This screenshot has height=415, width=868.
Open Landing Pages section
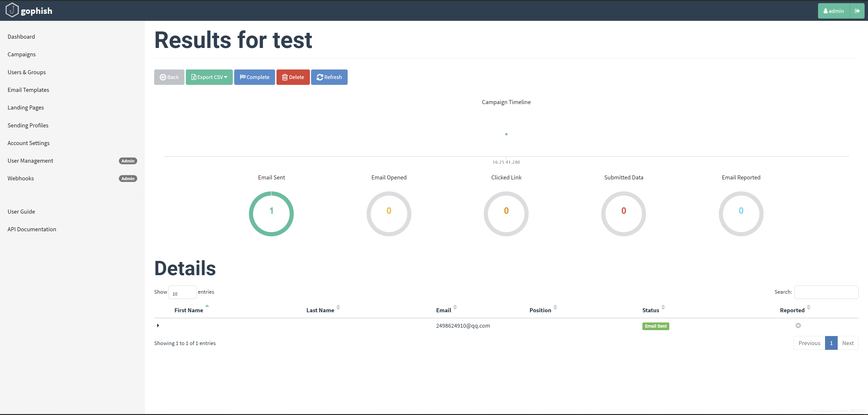(x=26, y=107)
